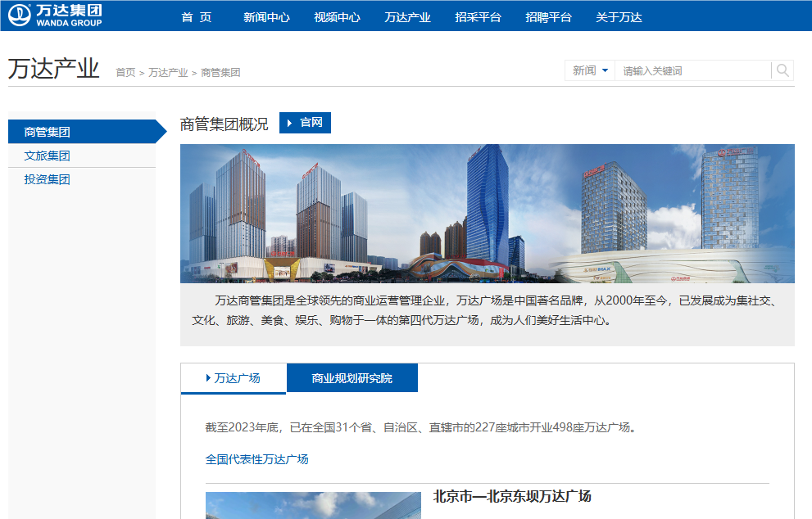Viewport: 812px width, 519px height.
Task: Switch to the 商业规划研究院 tab
Action: [x=352, y=378]
